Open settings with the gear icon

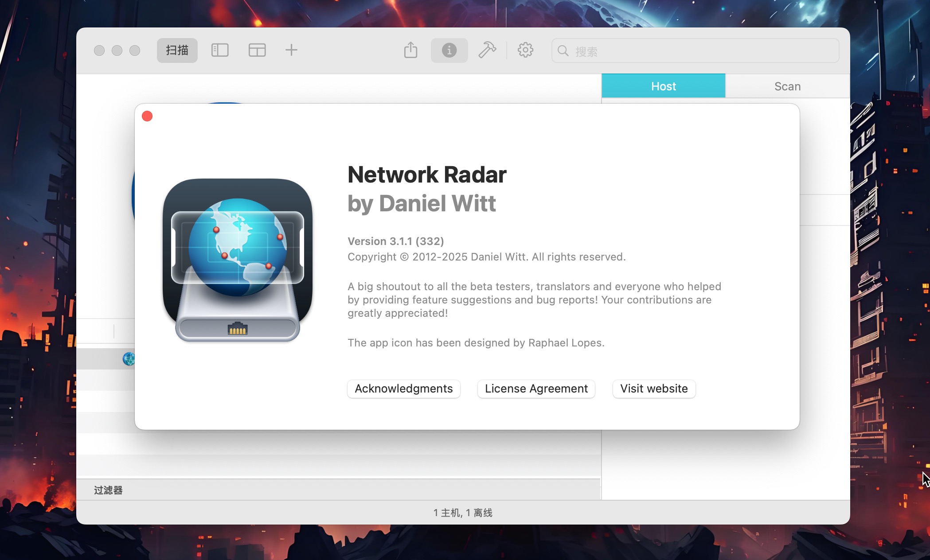point(525,50)
